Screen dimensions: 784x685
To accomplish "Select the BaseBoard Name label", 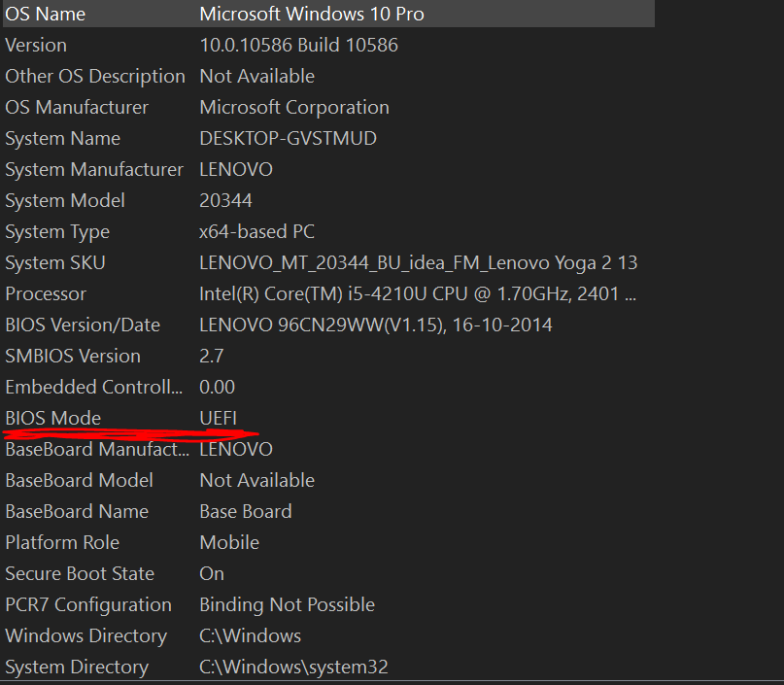I will pyautogui.click(x=77, y=511).
